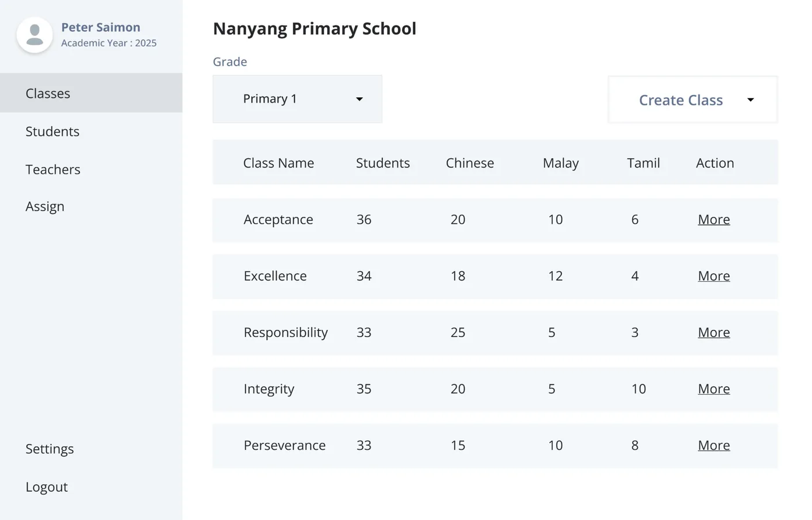Open More for the Excellence class

click(x=714, y=276)
